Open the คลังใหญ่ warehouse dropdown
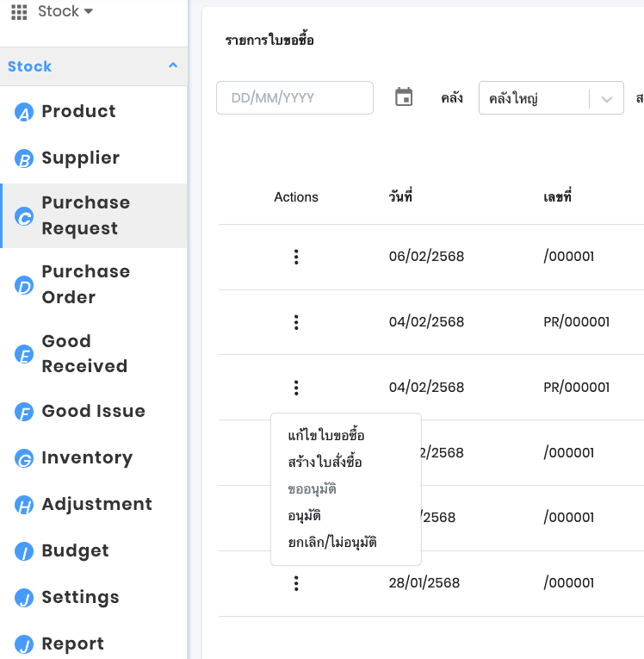 (x=550, y=98)
